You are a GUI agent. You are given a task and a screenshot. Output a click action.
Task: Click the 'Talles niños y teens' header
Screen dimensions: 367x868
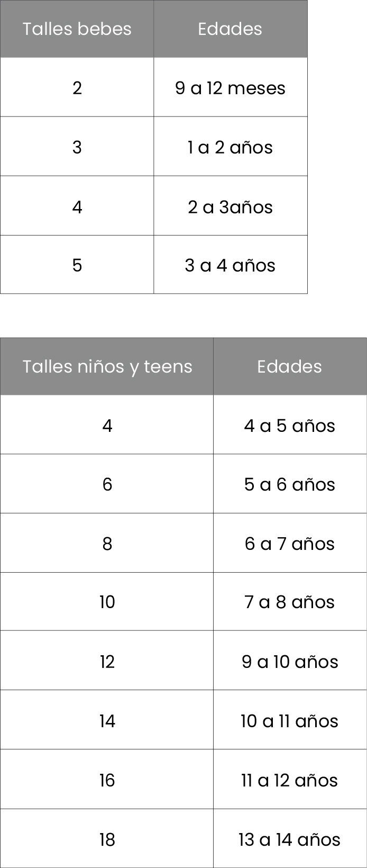tap(107, 366)
